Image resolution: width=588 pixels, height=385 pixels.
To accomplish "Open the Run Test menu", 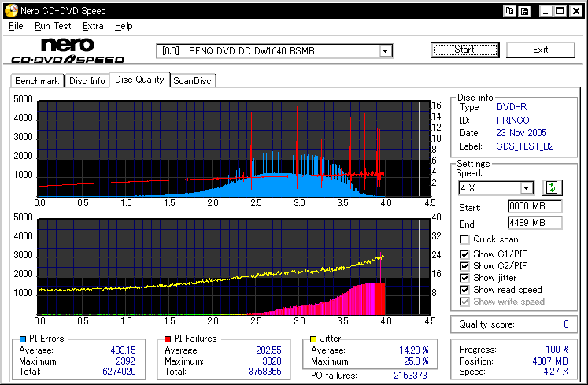I will coord(53,26).
